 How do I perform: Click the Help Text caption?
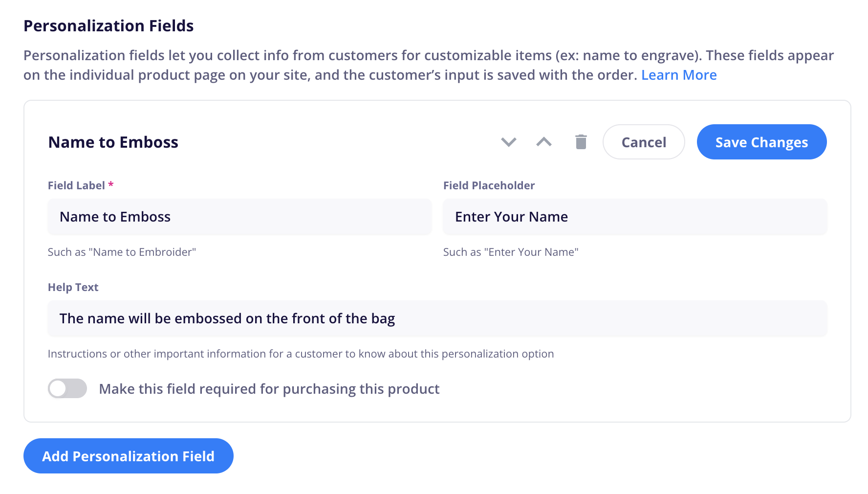coord(73,287)
